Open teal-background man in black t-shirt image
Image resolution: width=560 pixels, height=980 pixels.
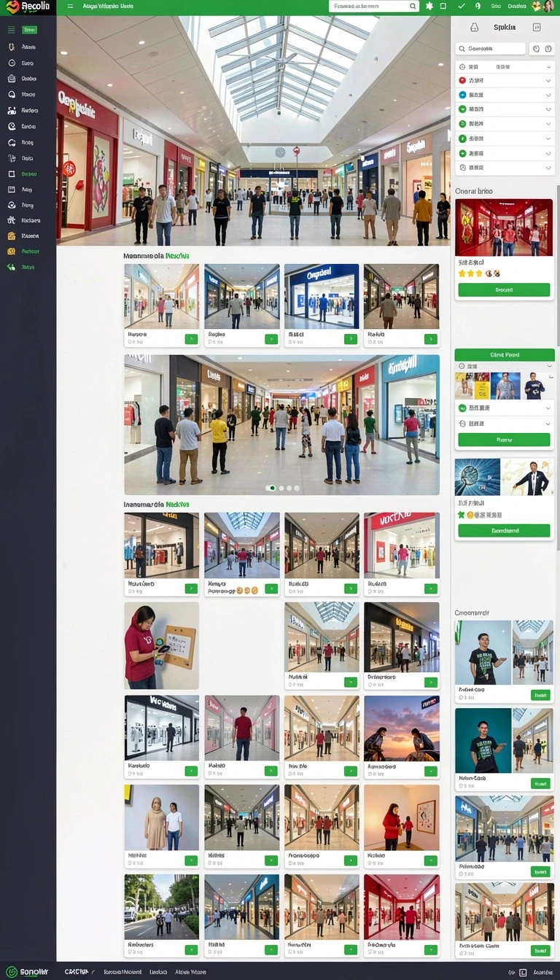483,741
